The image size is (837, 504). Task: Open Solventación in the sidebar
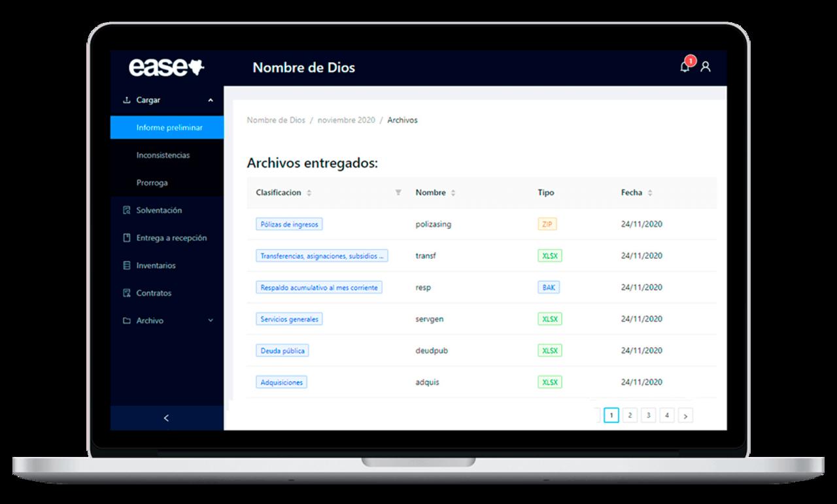[159, 210]
